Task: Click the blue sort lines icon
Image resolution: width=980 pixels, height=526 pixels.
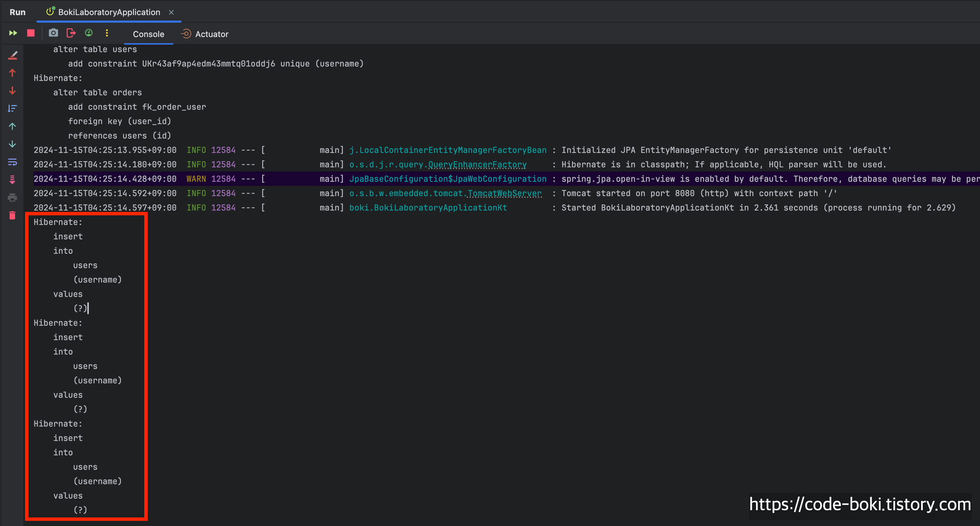Action: point(13,108)
